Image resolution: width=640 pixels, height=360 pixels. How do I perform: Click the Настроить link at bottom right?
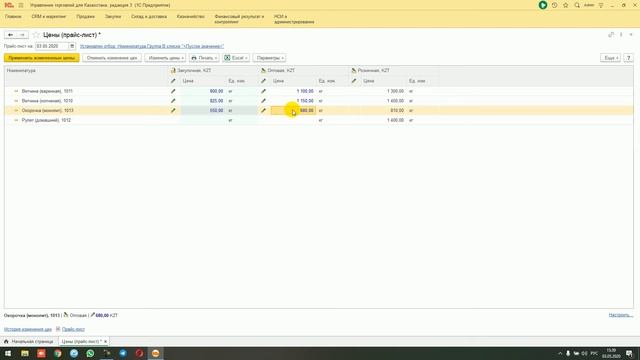coord(621,315)
